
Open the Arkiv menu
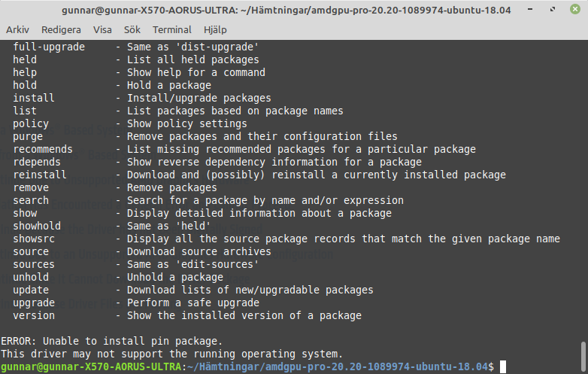[x=17, y=29]
